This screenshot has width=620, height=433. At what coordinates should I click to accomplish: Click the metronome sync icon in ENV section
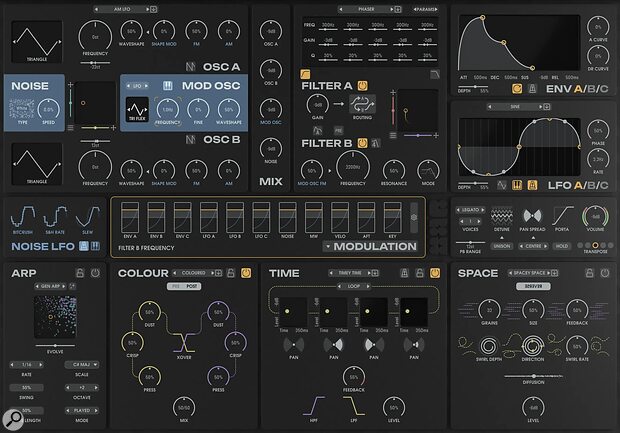[x=532, y=89]
